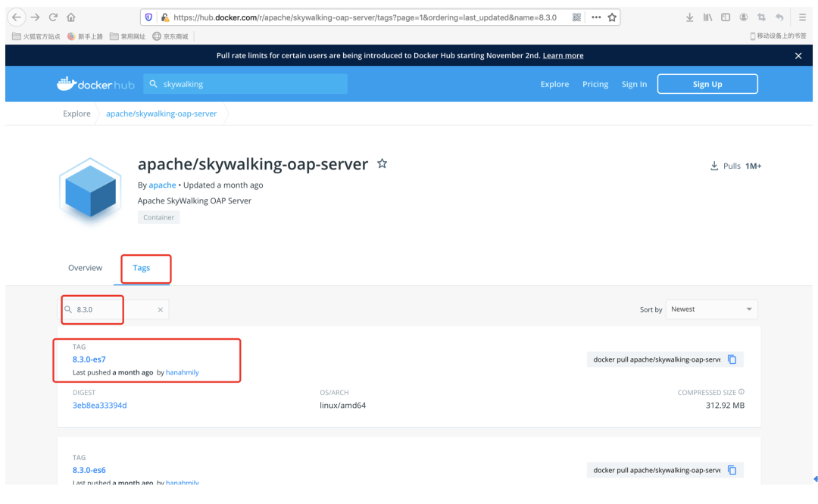Image resolution: width=818 pixels, height=504 pixels.
Task: Switch to the Overview tab
Action: click(x=85, y=268)
